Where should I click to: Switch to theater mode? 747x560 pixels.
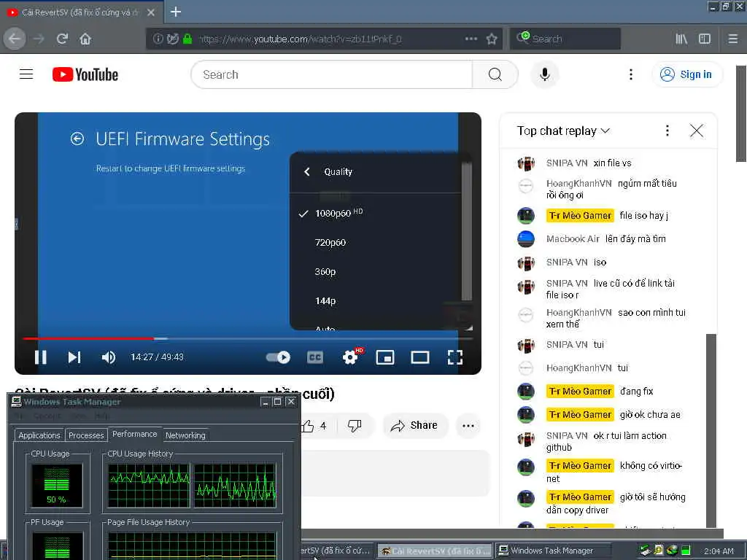pyautogui.click(x=420, y=357)
